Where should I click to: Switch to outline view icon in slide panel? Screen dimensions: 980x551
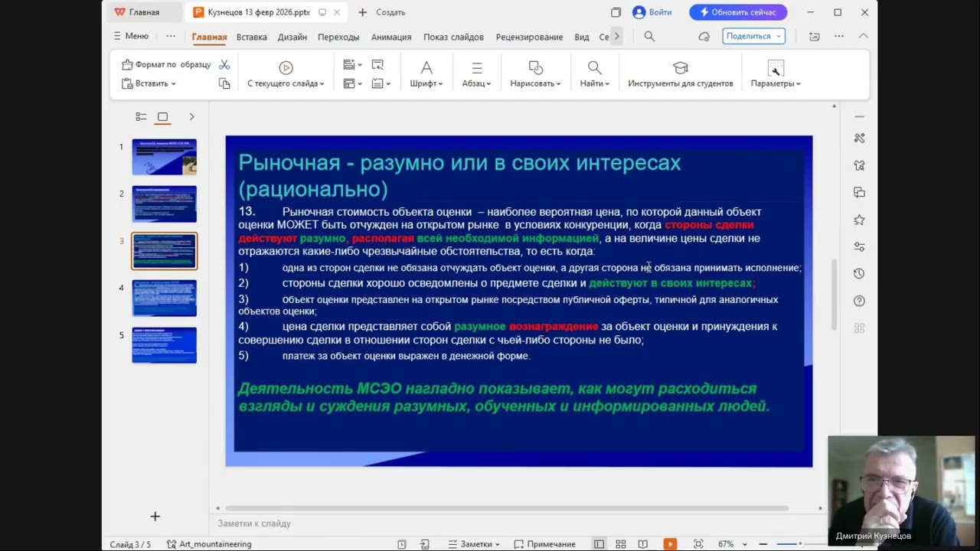pyautogui.click(x=141, y=117)
